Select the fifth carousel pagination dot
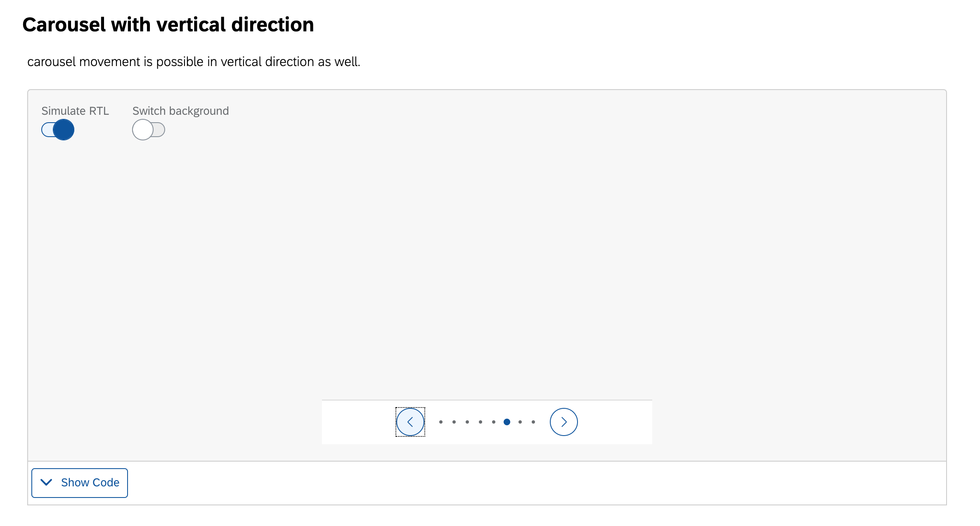 (x=494, y=422)
